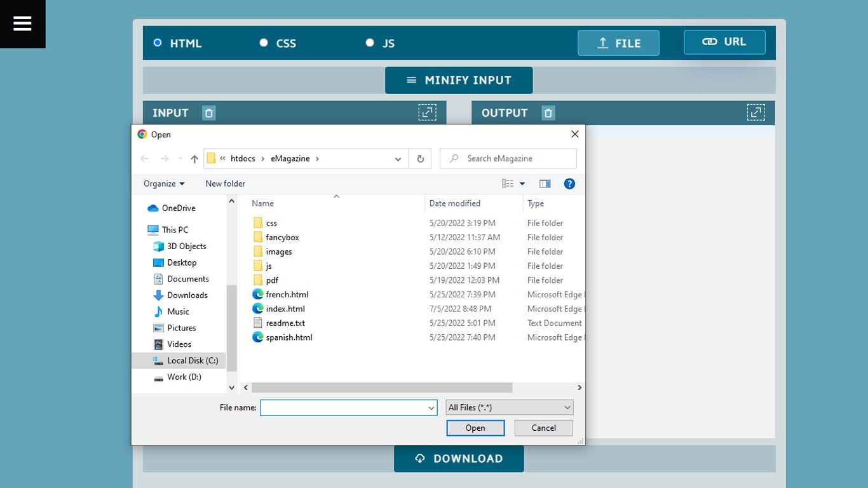Select the CSS radio button
868x488 pixels.
[264, 43]
